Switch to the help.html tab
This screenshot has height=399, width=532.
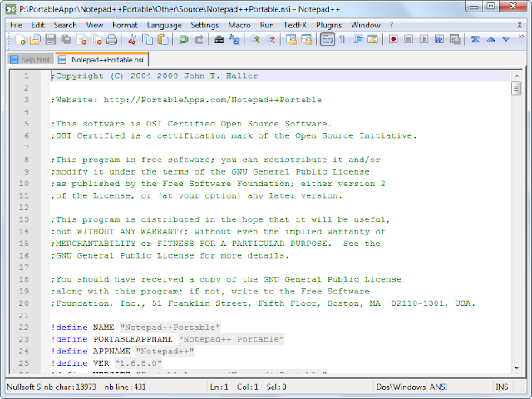(x=31, y=60)
